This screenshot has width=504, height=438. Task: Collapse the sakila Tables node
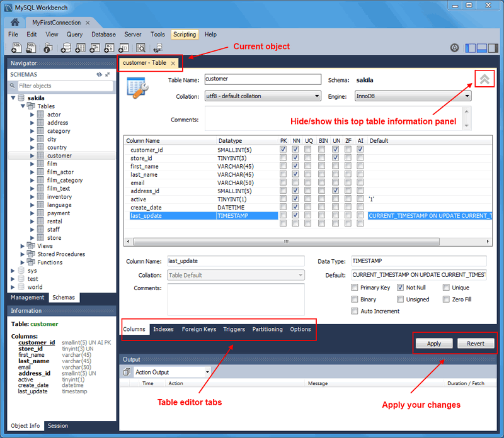pyautogui.click(x=22, y=106)
